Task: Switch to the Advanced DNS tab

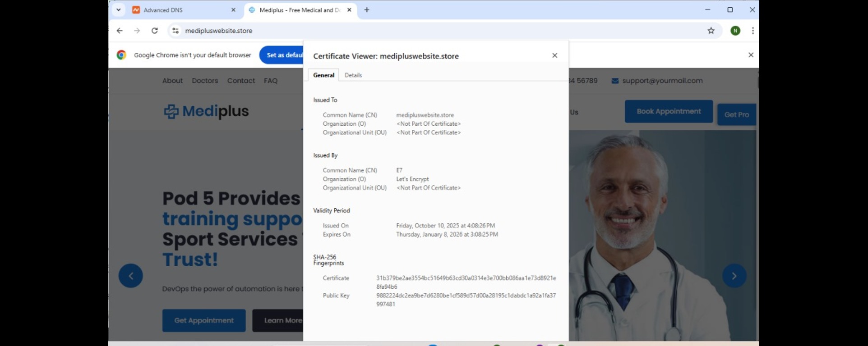Action: click(x=180, y=10)
